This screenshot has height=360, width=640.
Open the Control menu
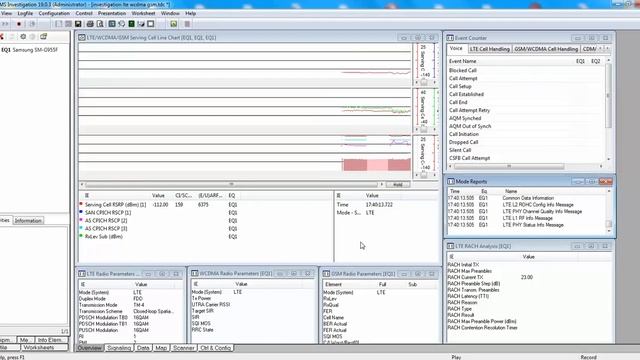click(84, 13)
